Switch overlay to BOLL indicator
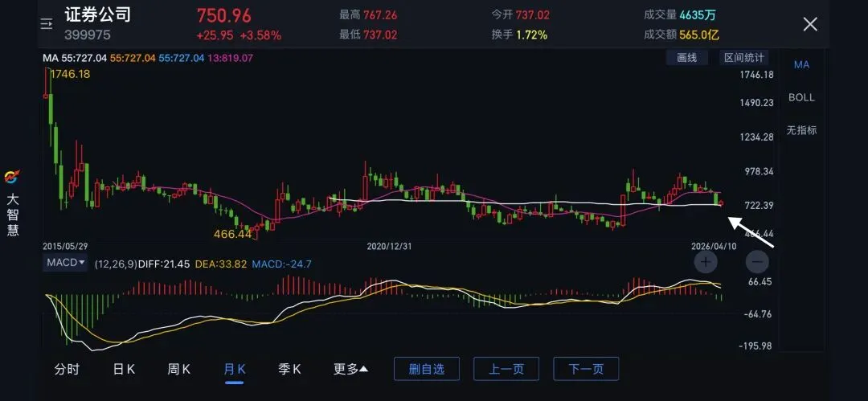 pos(801,97)
